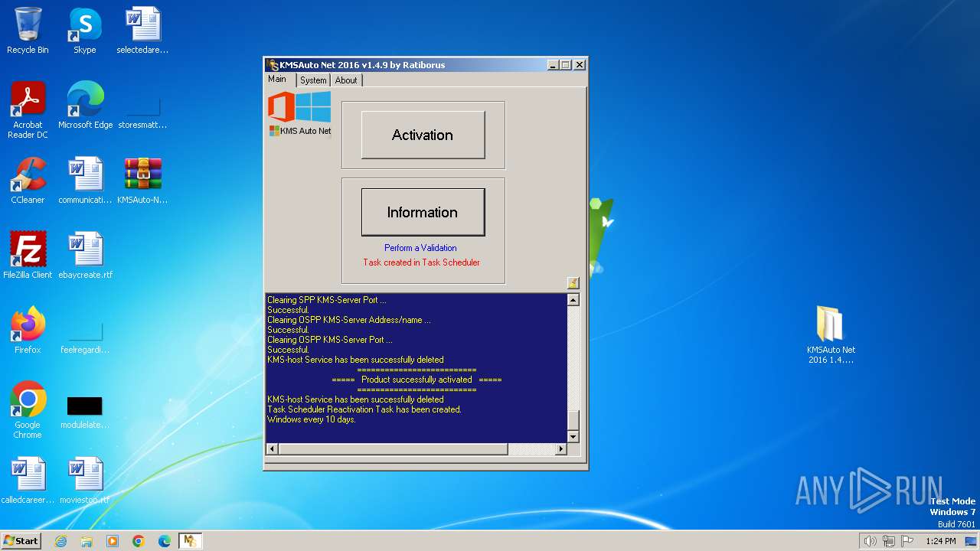
Task: Select the moviestop.rtf document icon
Action: click(x=85, y=481)
